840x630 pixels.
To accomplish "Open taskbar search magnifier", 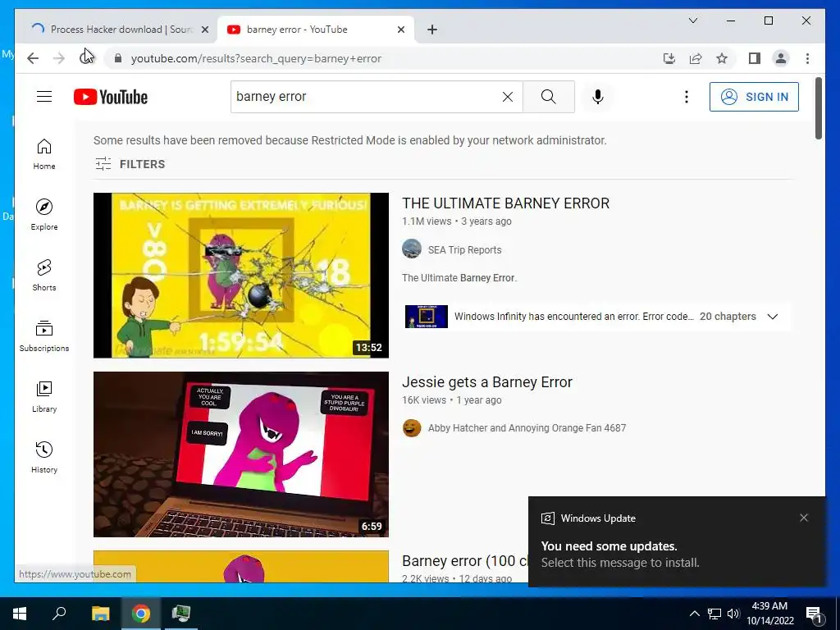I will [x=59, y=614].
